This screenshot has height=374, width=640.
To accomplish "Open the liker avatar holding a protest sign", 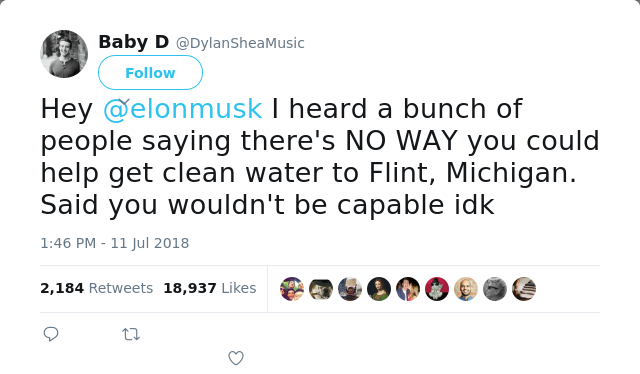I will pyautogui.click(x=350, y=289).
